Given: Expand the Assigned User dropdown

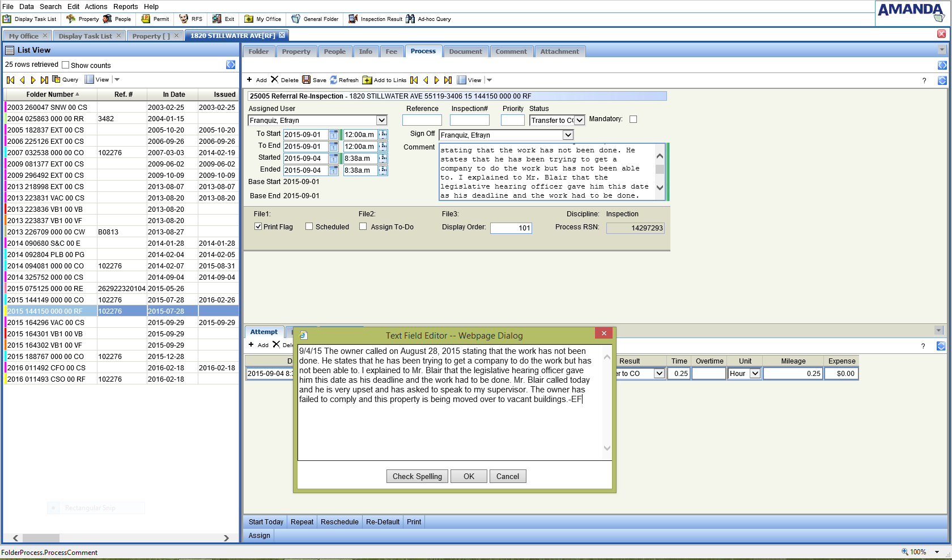Looking at the screenshot, I should (381, 120).
